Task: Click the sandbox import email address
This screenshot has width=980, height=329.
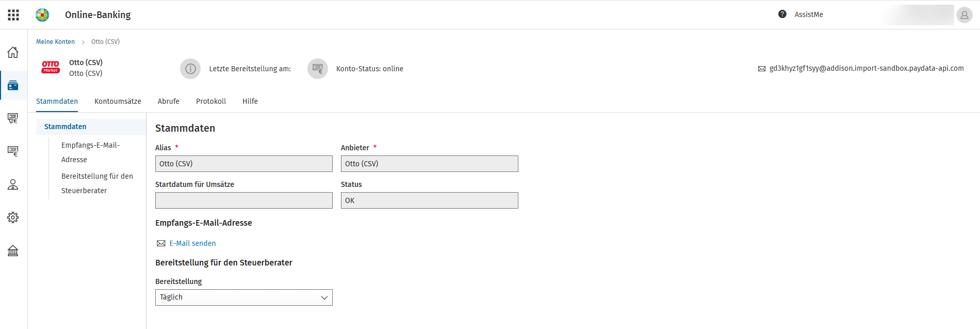Action: [x=867, y=68]
